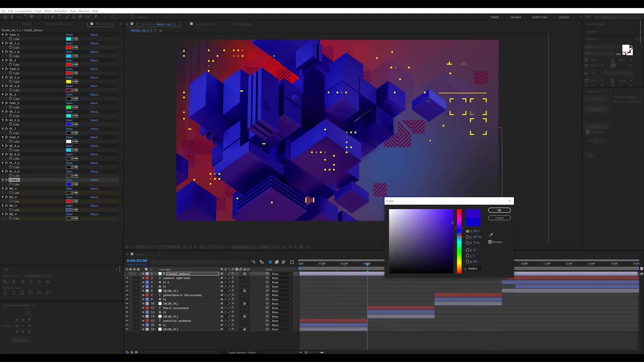Open the composition mini-flowchart icon in timeline

point(253,262)
